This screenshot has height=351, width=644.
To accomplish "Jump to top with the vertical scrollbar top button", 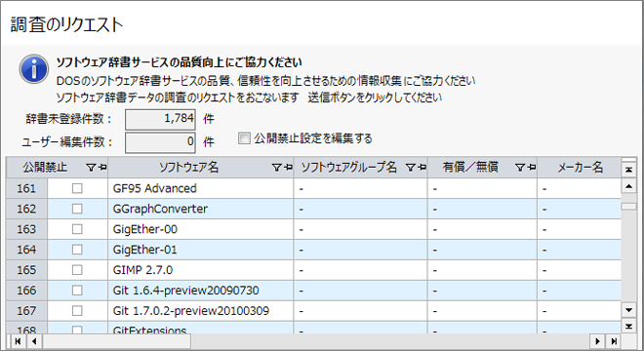I will 628,170.
